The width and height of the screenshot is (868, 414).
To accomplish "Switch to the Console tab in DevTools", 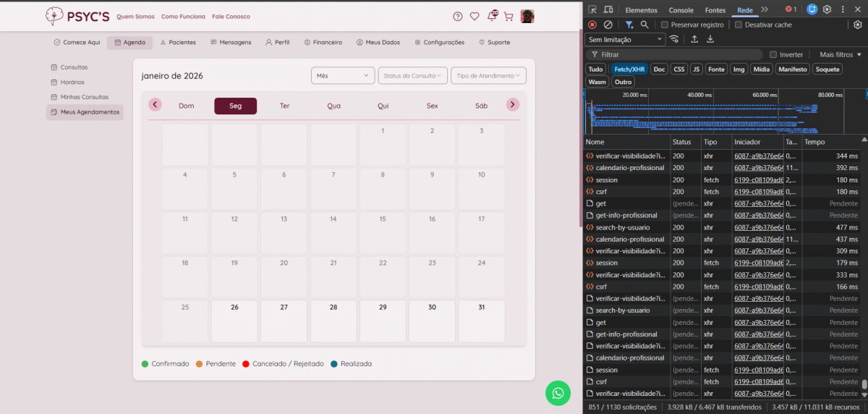I will tap(681, 10).
